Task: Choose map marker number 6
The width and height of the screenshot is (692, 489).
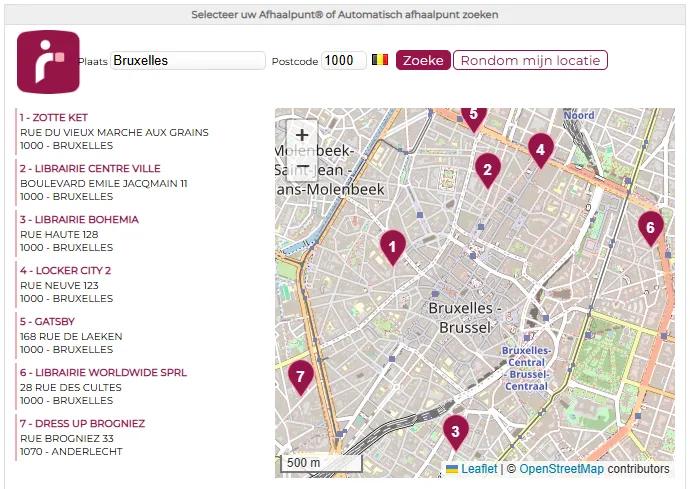Action: pyautogui.click(x=651, y=228)
